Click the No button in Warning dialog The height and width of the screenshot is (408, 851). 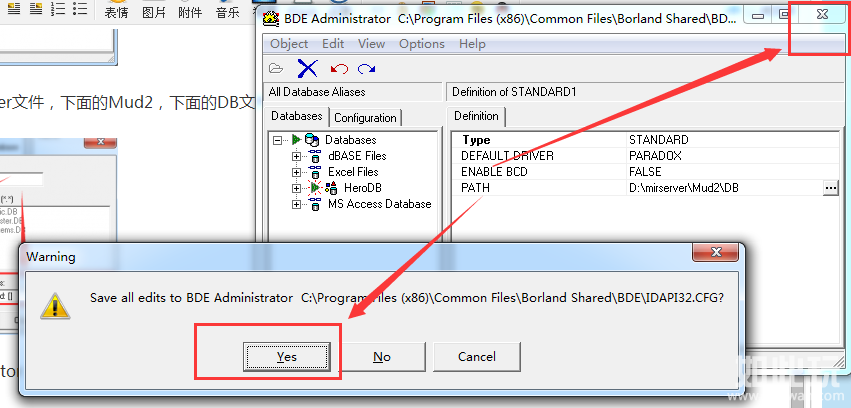click(x=381, y=357)
